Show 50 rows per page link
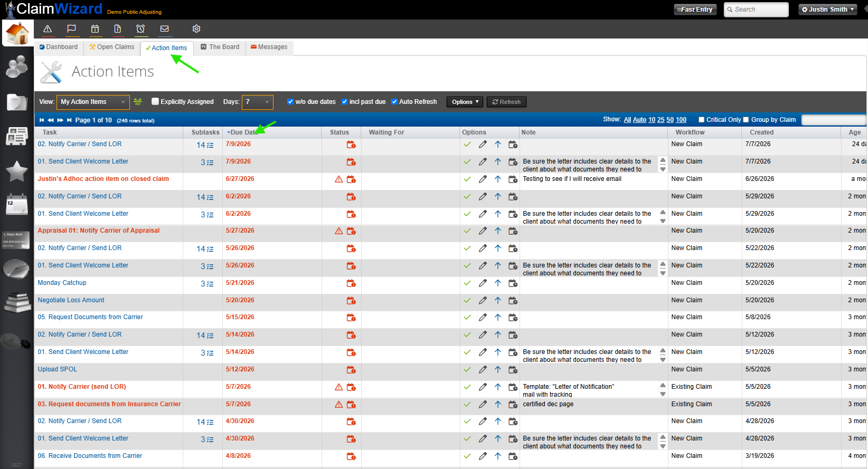 tap(670, 120)
